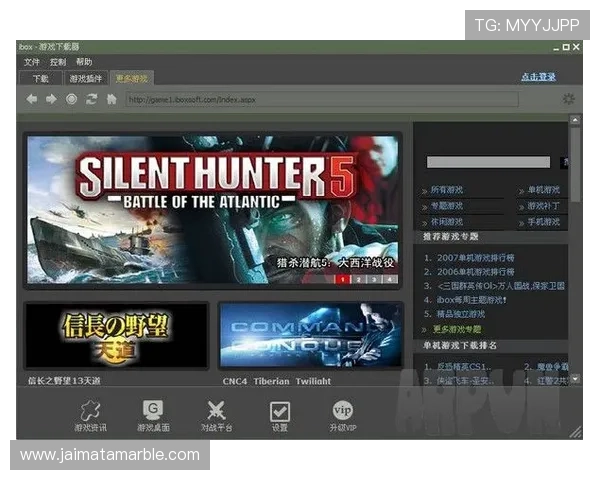The image size is (600, 480).
Task: Switch to the 下载 tab
Action: tap(40, 78)
